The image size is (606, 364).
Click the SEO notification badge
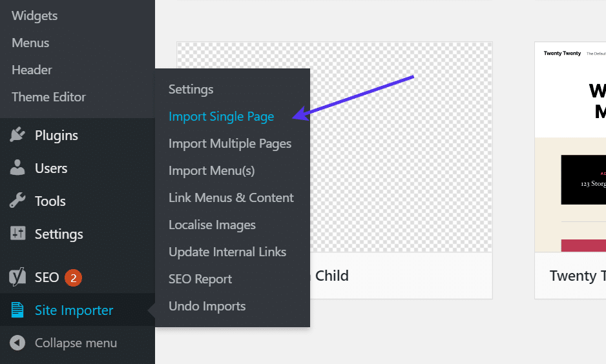click(x=73, y=278)
